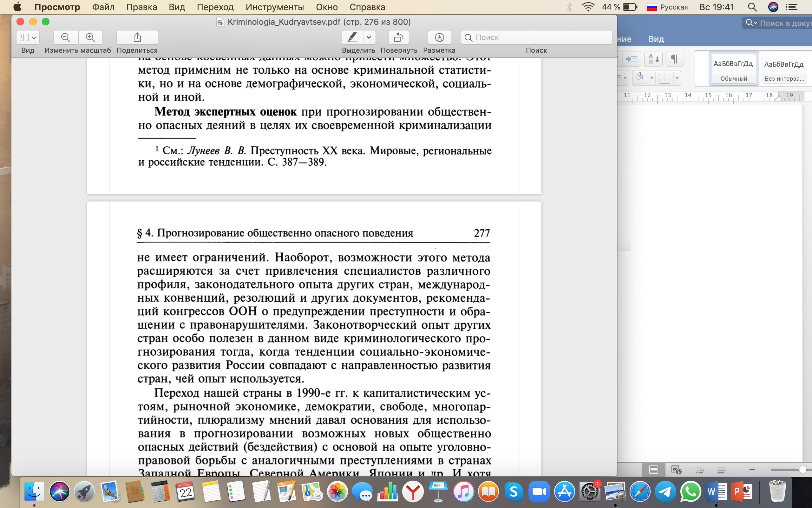Switch to Print Layout view in Word

click(653, 470)
